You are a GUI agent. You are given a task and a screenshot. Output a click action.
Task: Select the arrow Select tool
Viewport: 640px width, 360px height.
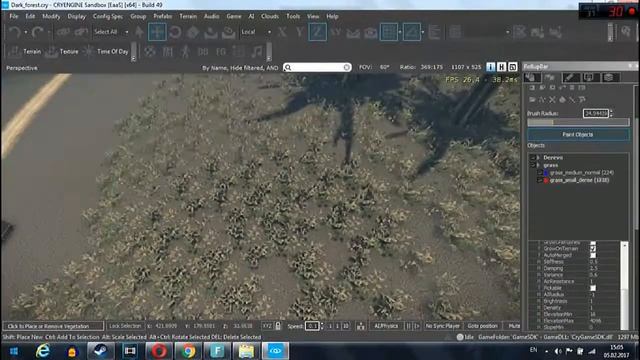click(139, 32)
